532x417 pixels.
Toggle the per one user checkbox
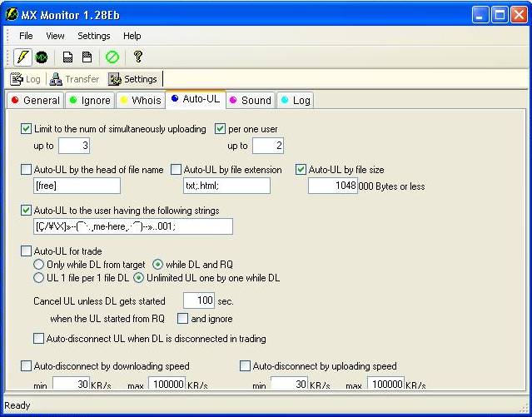point(220,129)
